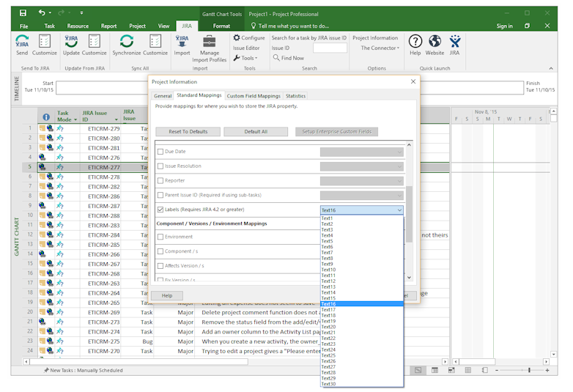Enable the Environment mapping checkbox
The width and height of the screenshot is (573, 392).
pyautogui.click(x=160, y=237)
